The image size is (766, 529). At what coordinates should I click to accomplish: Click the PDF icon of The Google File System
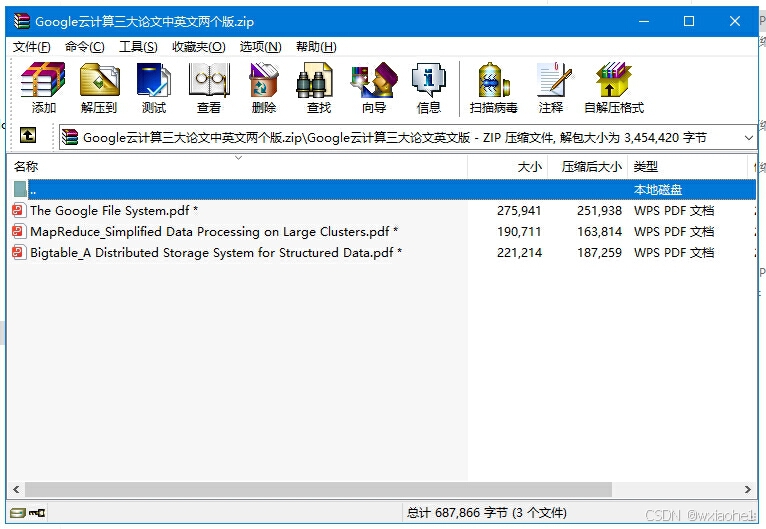click(19, 211)
